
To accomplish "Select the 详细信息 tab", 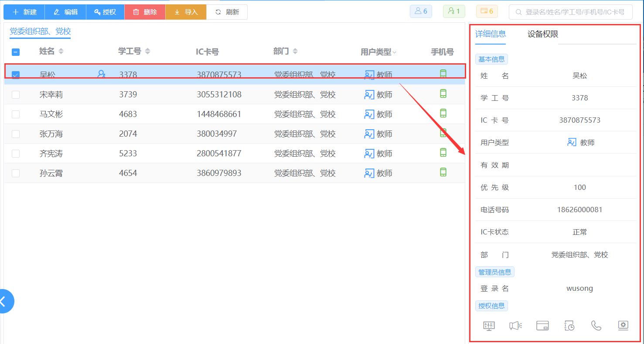I will pyautogui.click(x=490, y=34).
